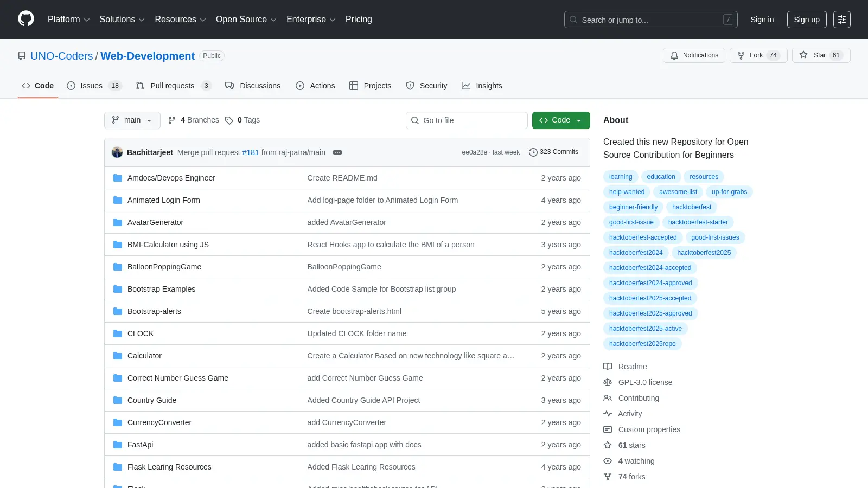Expand the Open Source menu
This screenshot has width=868, height=488.
[x=246, y=20]
